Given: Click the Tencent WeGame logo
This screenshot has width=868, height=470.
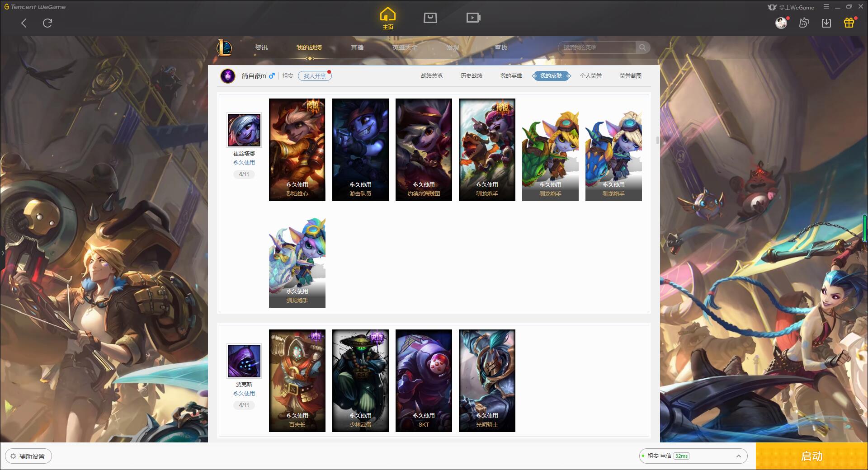Looking at the screenshot, I should 35,7.
